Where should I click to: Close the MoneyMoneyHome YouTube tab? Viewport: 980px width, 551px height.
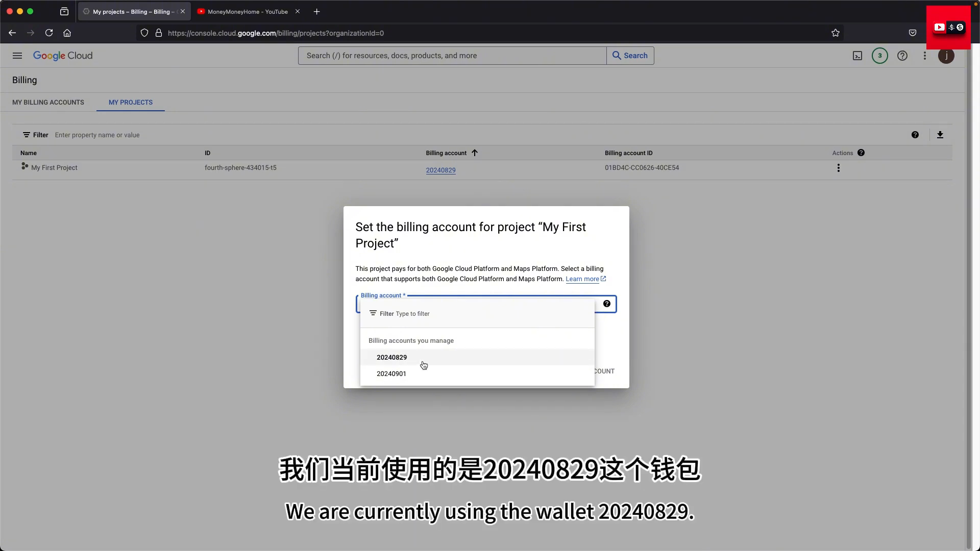[298, 11]
